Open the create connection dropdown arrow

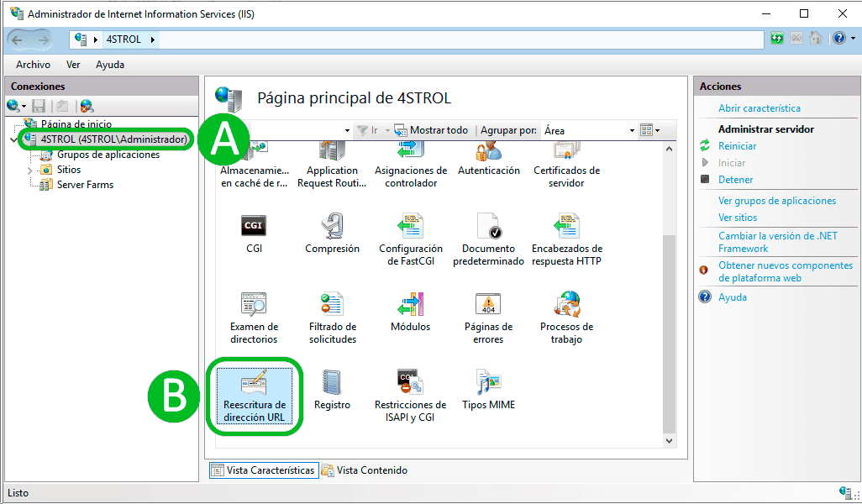point(24,106)
